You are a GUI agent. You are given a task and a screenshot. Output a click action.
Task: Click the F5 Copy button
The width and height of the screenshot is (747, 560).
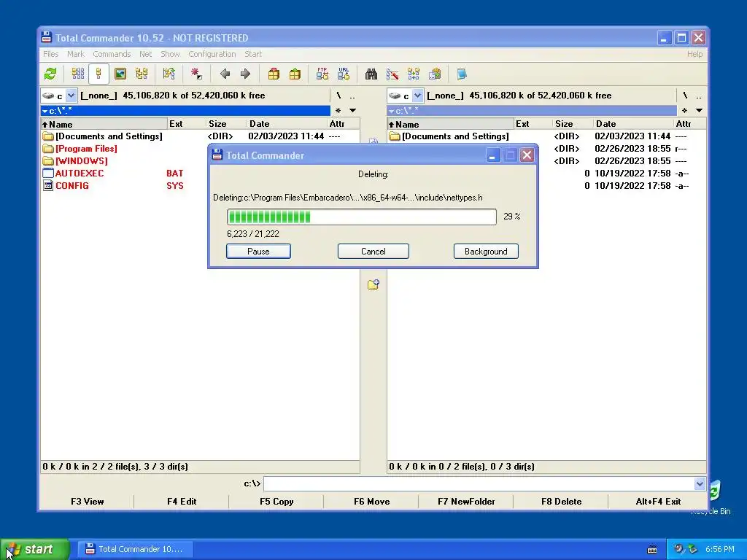(x=276, y=502)
